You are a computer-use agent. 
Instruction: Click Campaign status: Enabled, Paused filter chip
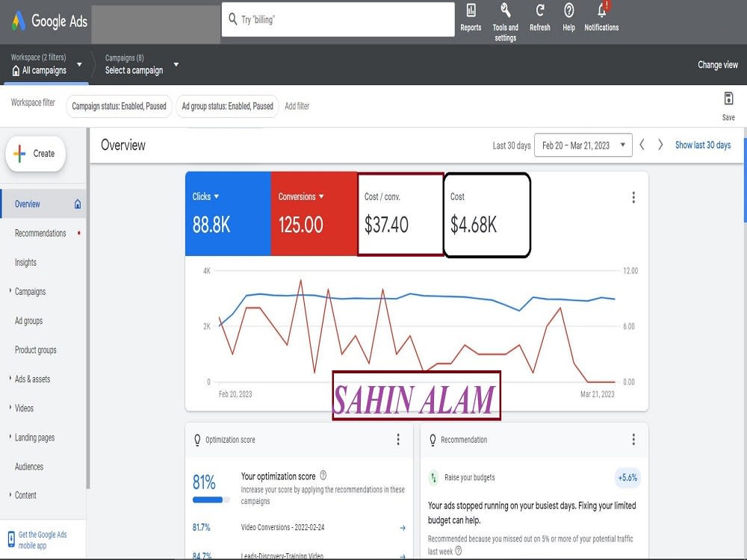119,106
